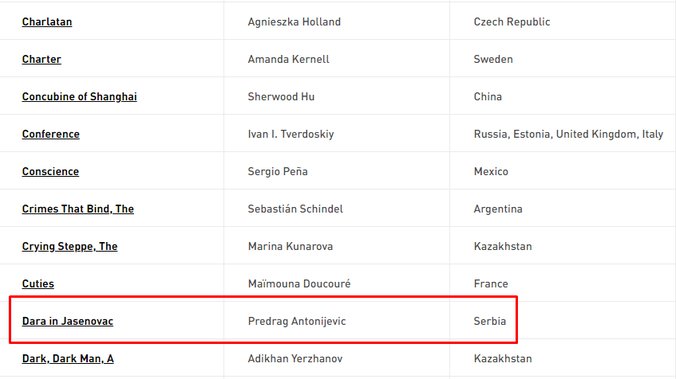This screenshot has height=379, width=676.
Task: Select director name Adikhan Yerzhanov
Action: [x=295, y=359]
